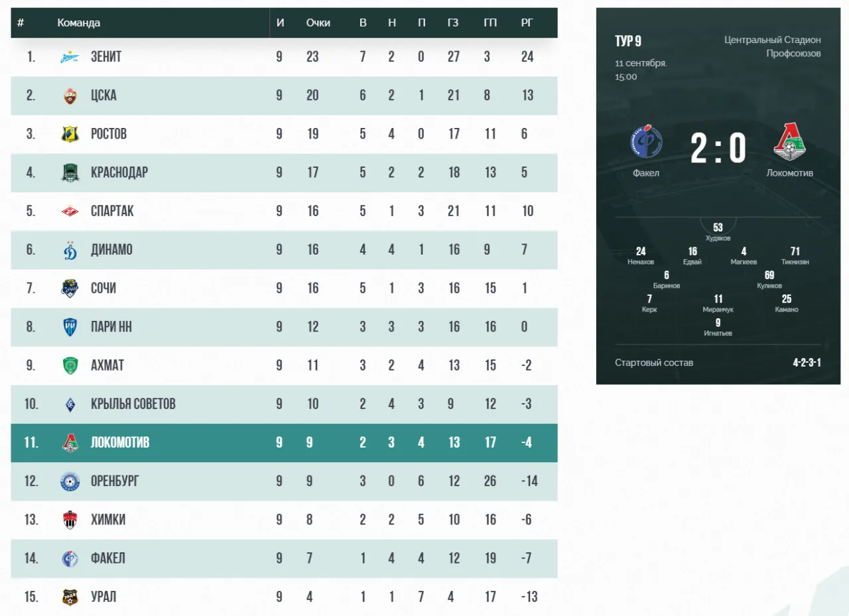The height and width of the screenshot is (616, 849).
Task: Click the 2 : 0 match score
Action: point(718,148)
